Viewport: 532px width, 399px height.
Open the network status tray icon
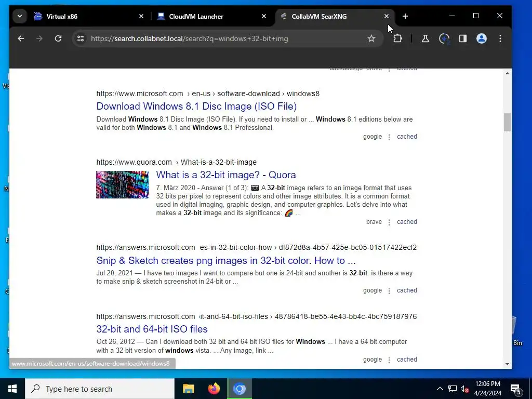point(453,389)
